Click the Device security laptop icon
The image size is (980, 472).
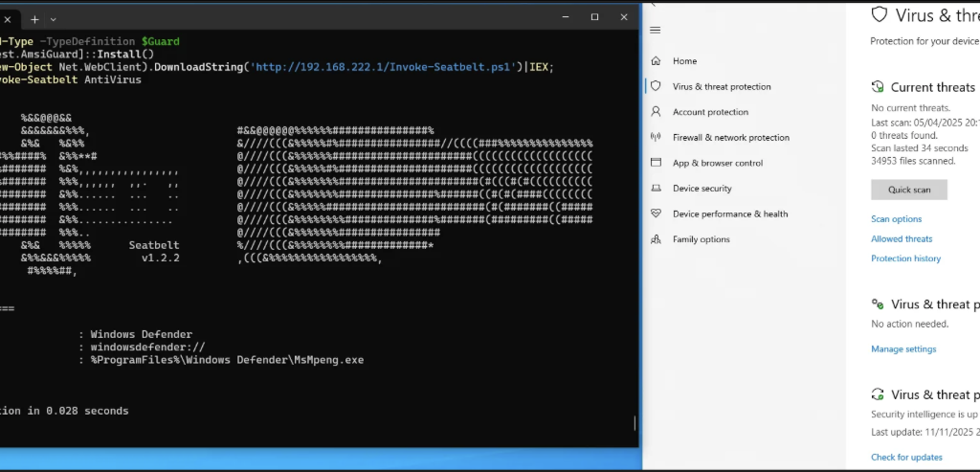(656, 189)
